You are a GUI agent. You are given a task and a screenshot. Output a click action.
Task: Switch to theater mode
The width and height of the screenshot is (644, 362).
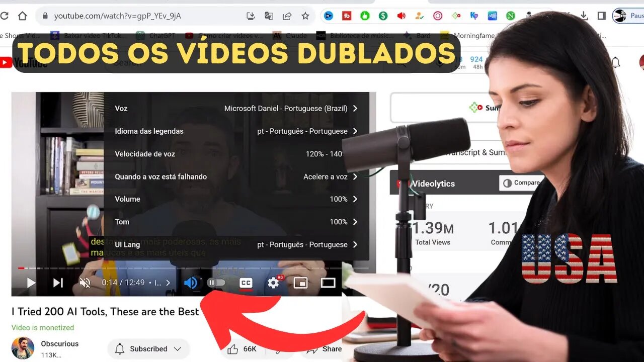(328, 283)
